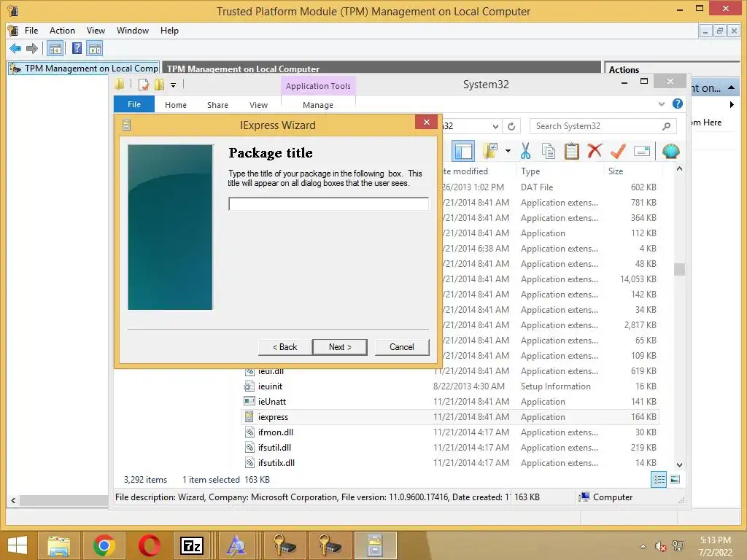Click the Properties icon in Explorer quick access toolbar
Screen dimensions: 747x560
coord(144,85)
